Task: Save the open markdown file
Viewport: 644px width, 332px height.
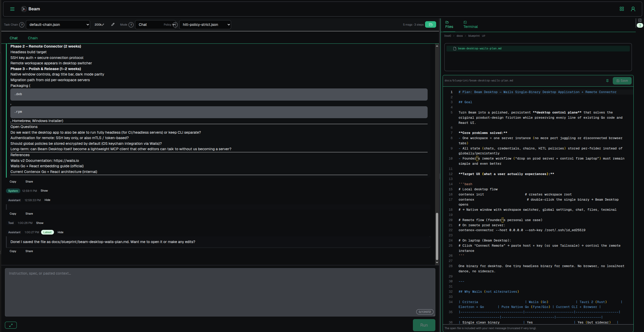Action: pos(622,80)
